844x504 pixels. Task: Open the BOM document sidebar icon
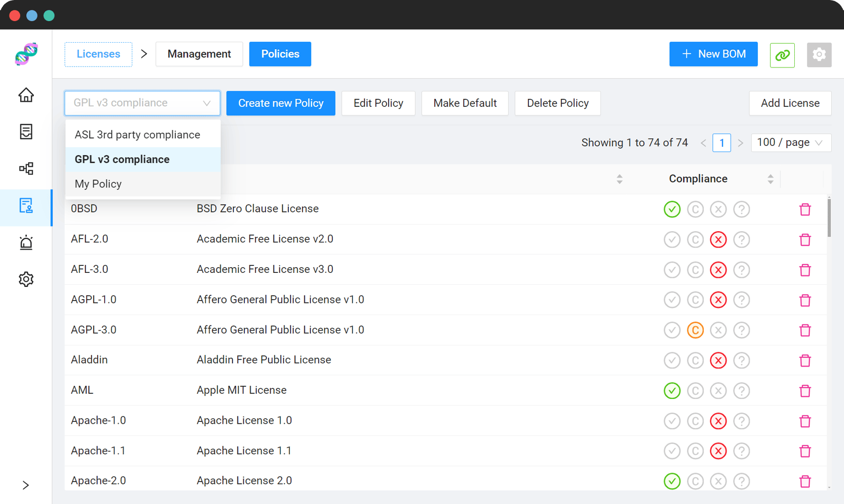point(26,132)
